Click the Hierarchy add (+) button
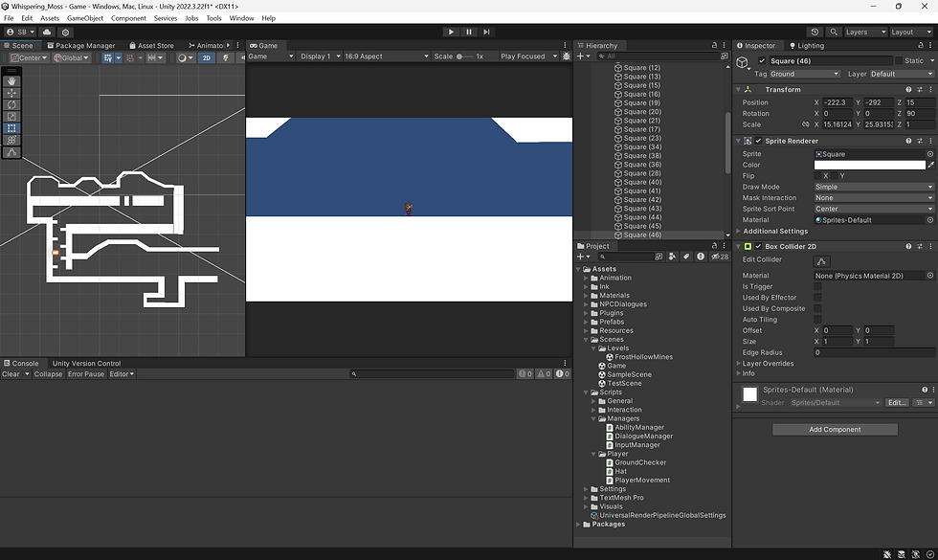Image resolution: width=938 pixels, height=560 pixels. pyautogui.click(x=580, y=56)
